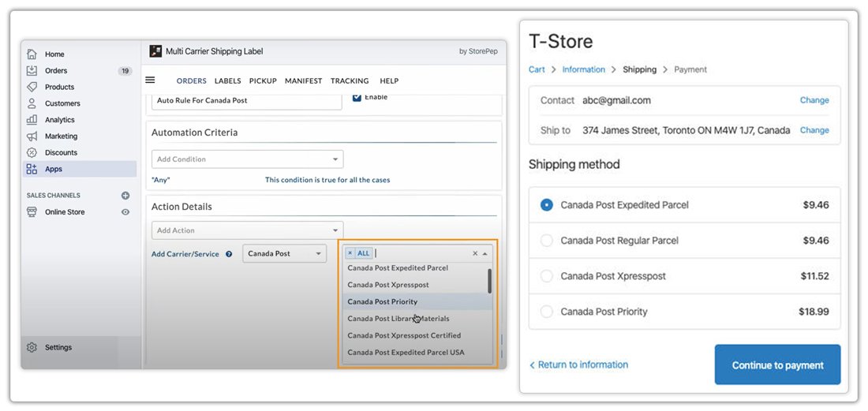This screenshot has height=411, width=868.
Task: Open the Add Condition dropdown
Action: pyautogui.click(x=248, y=159)
